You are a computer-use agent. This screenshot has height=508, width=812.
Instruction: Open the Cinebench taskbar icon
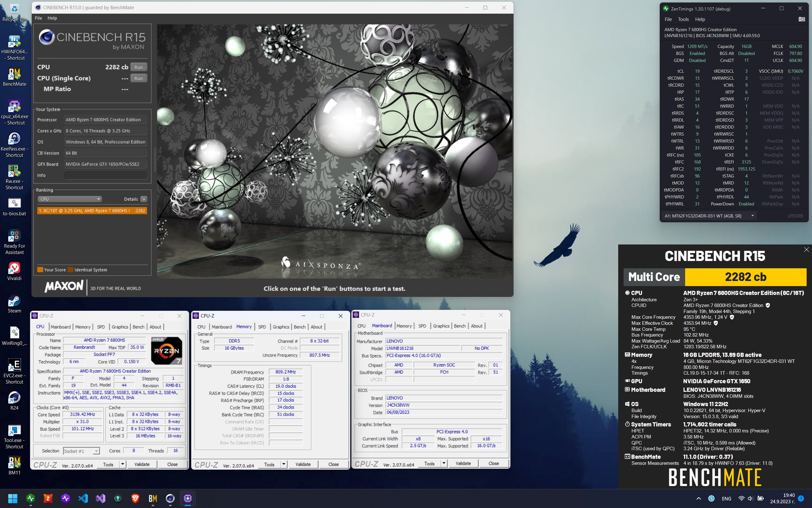(170, 498)
